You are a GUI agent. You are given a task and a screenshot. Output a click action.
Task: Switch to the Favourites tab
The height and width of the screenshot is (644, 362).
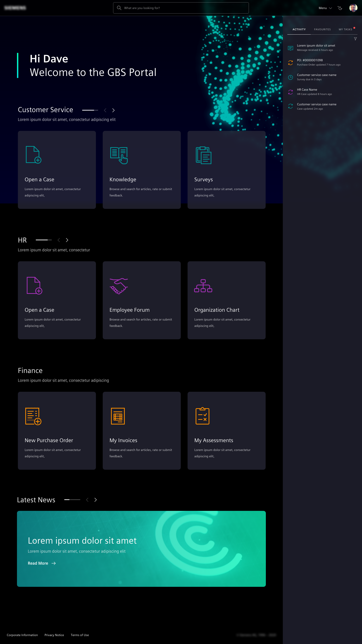322,30
